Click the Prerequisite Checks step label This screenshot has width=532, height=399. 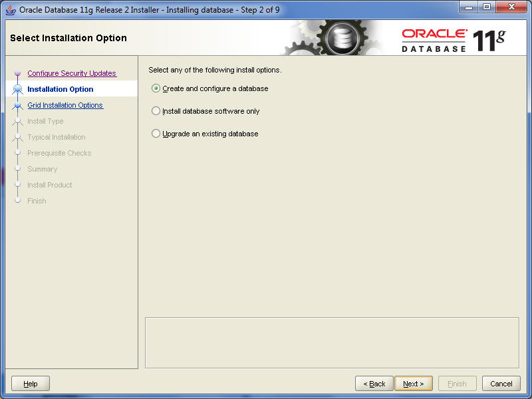tap(59, 153)
